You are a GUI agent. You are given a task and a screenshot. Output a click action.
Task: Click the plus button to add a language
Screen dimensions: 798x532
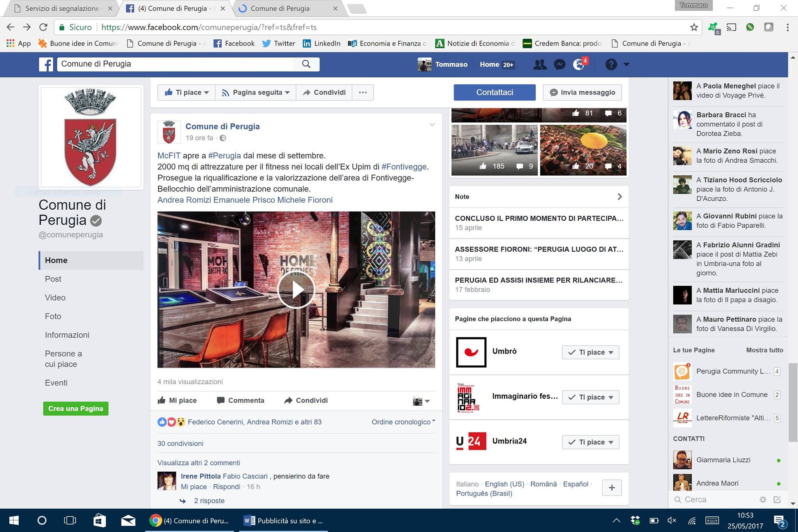point(612,488)
